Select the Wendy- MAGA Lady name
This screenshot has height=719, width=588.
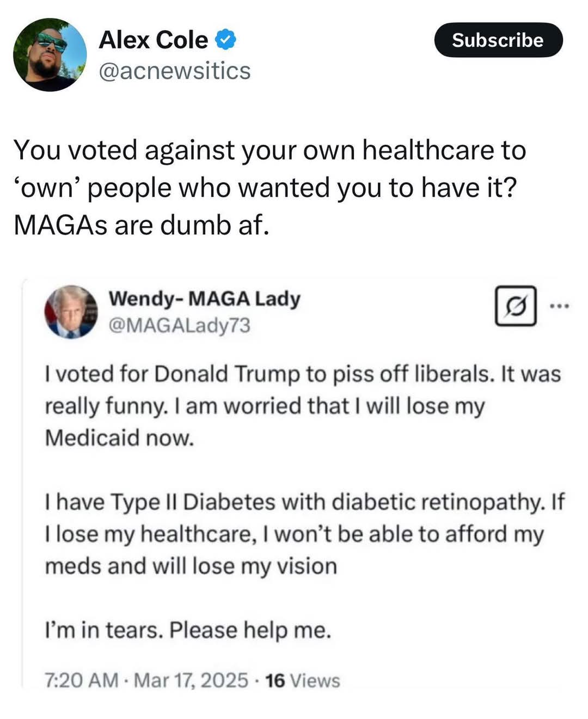204,298
